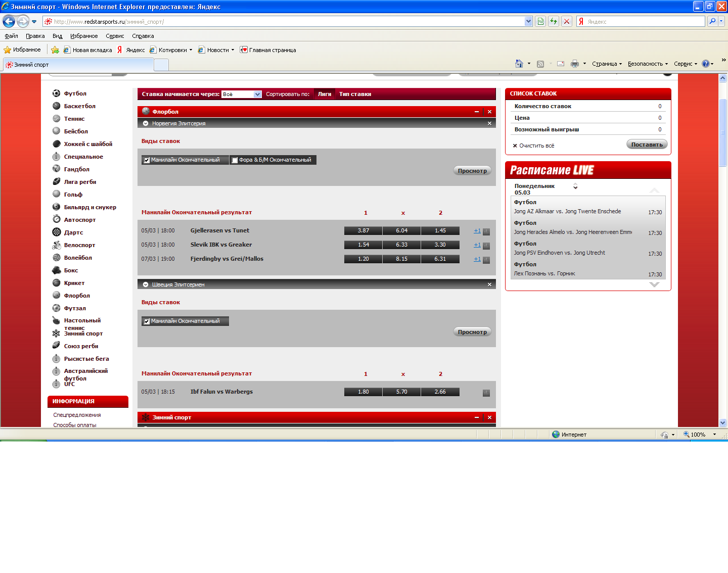Collapse the Швеция Элитсериен league section
The width and height of the screenshot is (728, 573).
[x=146, y=284]
